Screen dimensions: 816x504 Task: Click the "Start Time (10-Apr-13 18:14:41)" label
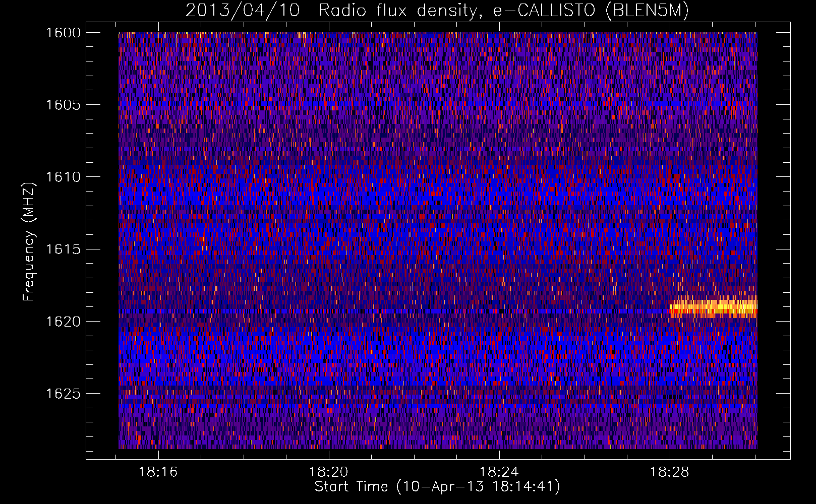tap(437, 487)
